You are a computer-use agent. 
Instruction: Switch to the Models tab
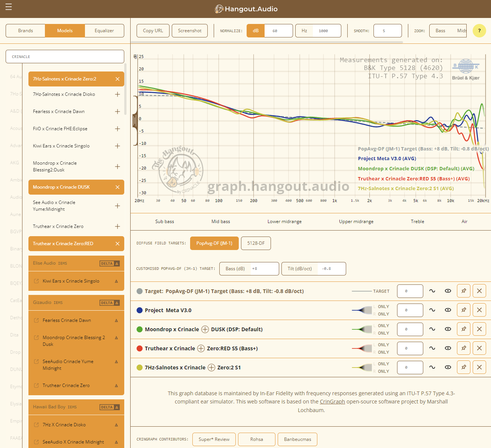pos(65,31)
